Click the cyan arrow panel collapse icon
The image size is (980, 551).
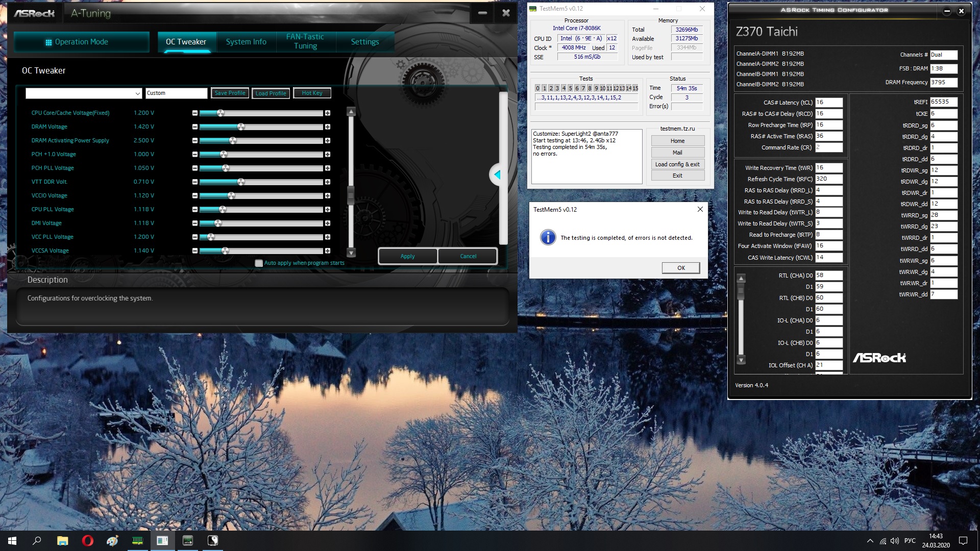[497, 174]
